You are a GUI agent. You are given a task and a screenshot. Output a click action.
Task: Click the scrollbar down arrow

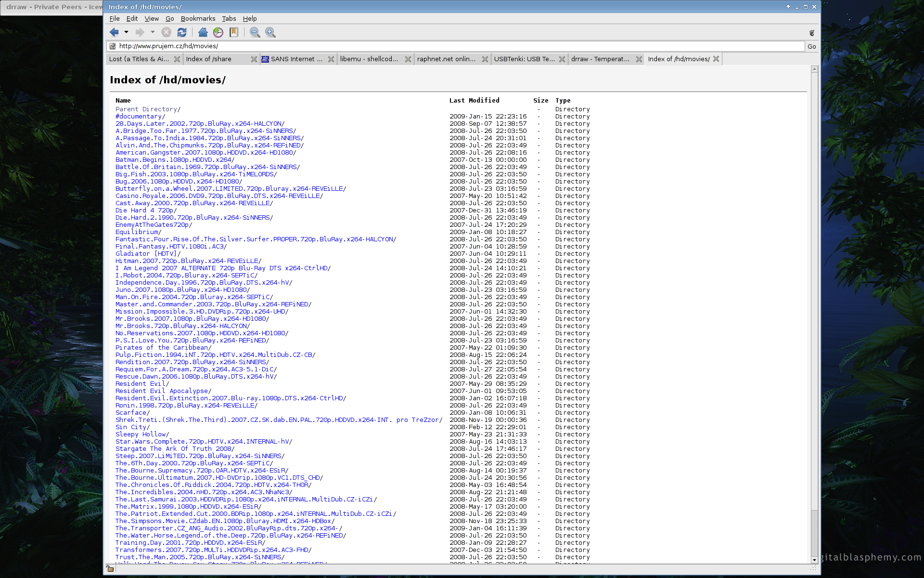tap(814, 560)
